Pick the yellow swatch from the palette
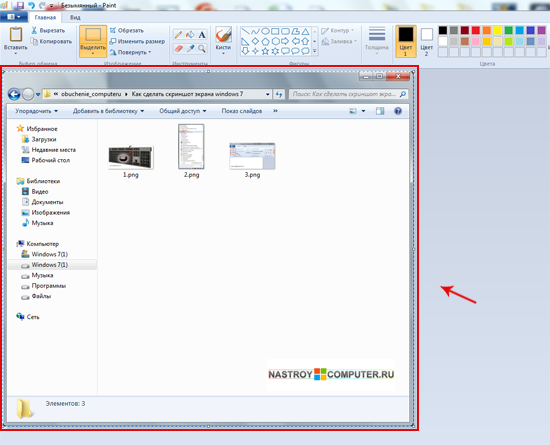This screenshot has width=550, height=445. (498, 31)
